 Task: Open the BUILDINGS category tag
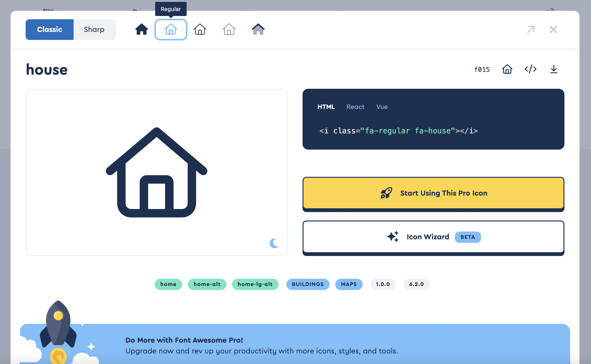point(308,284)
